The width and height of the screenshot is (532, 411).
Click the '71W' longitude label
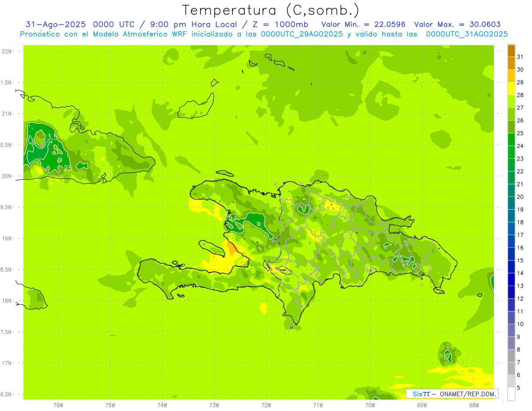(x=318, y=405)
